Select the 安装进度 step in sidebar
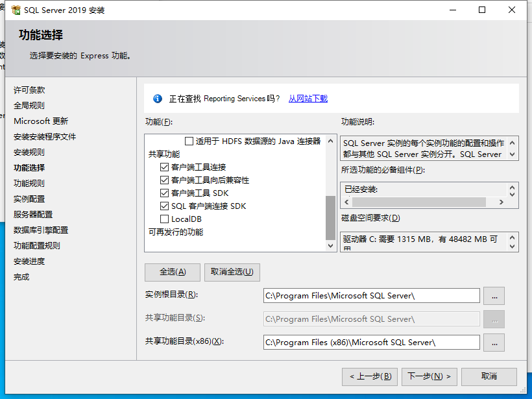The width and height of the screenshot is (532, 399). click(x=29, y=261)
